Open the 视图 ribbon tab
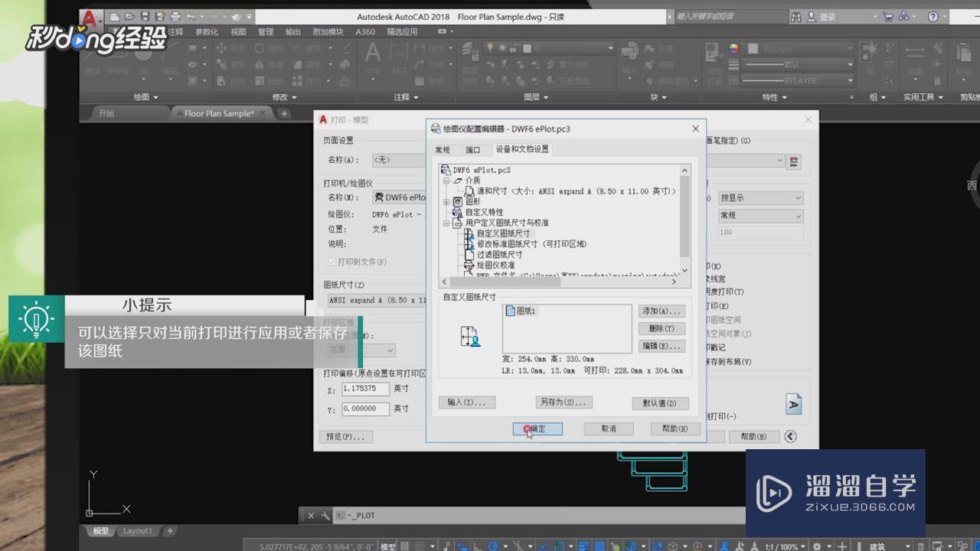980x551 pixels. 238,32
